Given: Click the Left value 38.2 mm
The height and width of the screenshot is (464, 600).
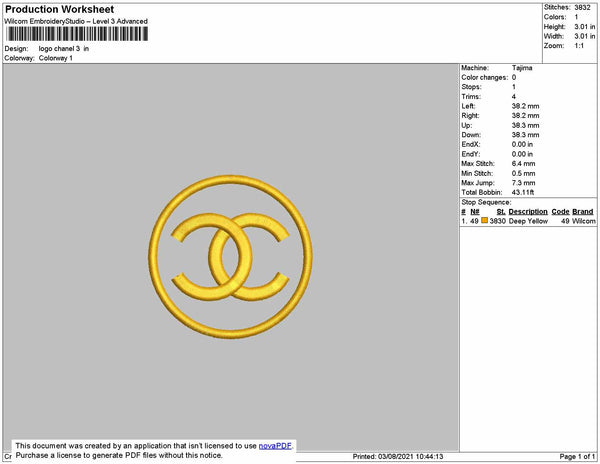Looking at the screenshot, I should (x=525, y=106).
